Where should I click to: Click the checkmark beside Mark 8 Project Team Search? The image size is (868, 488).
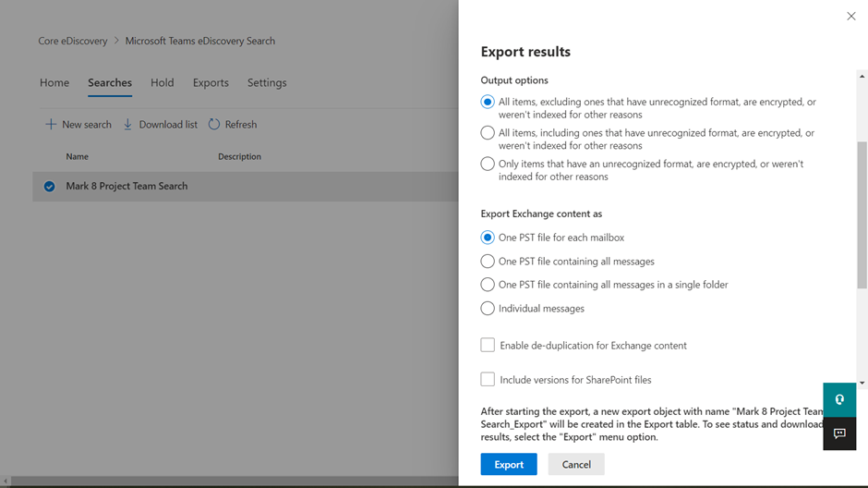pos(49,186)
